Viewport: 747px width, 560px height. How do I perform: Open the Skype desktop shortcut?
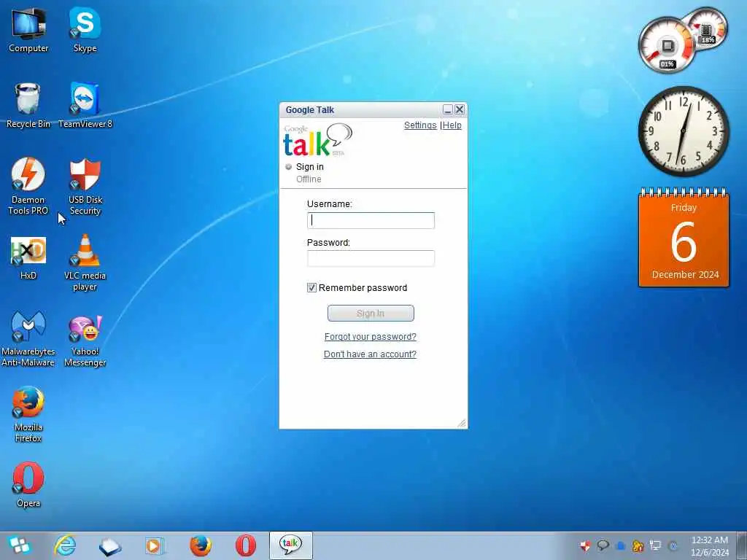pos(85,29)
